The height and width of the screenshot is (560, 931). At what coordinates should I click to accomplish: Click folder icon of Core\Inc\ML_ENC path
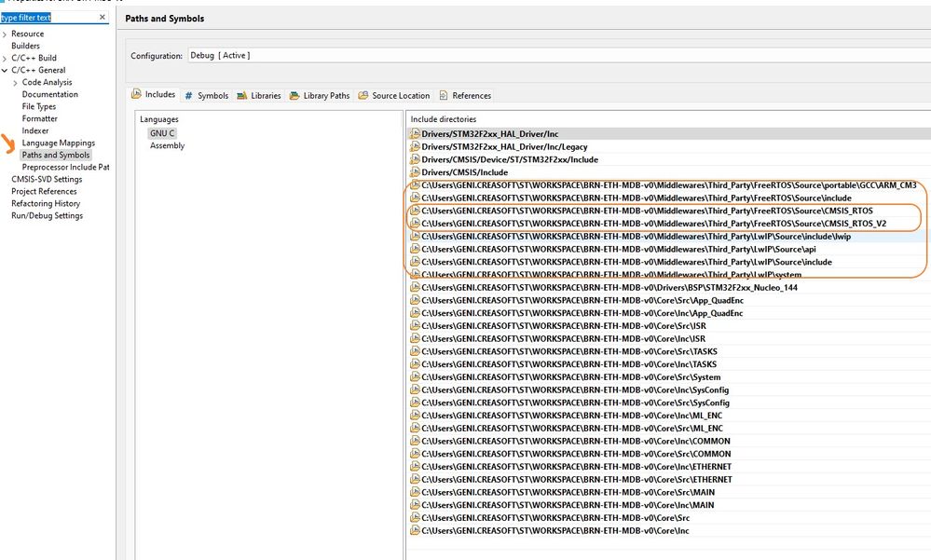point(415,415)
